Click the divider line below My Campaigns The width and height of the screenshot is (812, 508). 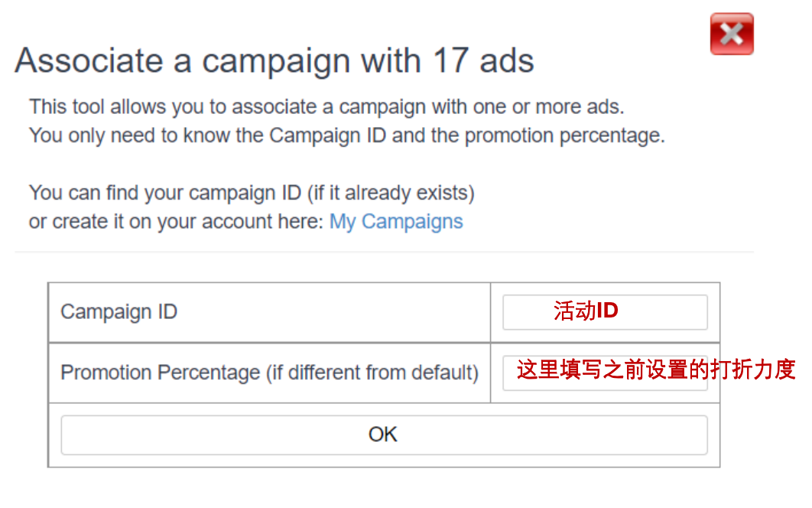tap(384, 251)
